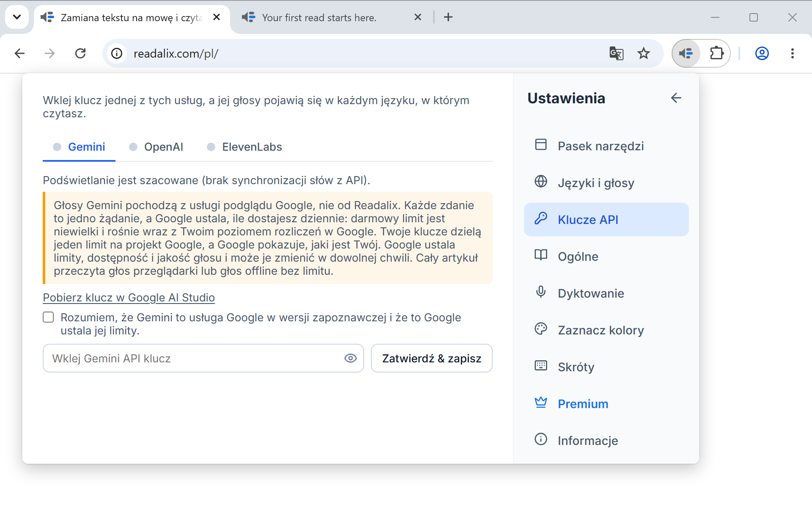This screenshot has height=508, width=812.
Task: Open the Pobierz klucz w Google AI Studio link
Action: pyautogui.click(x=129, y=298)
